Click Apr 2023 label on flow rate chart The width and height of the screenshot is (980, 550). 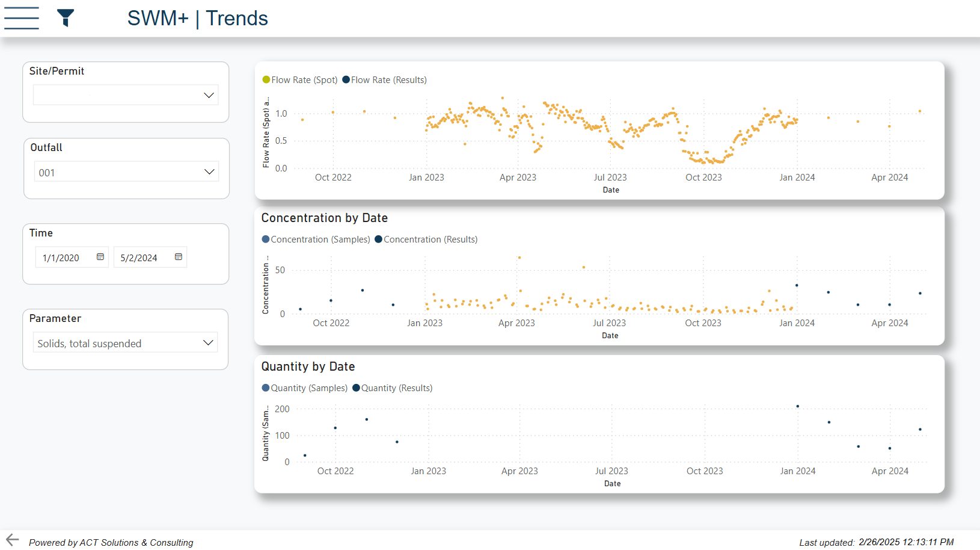[x=518, y=178]
